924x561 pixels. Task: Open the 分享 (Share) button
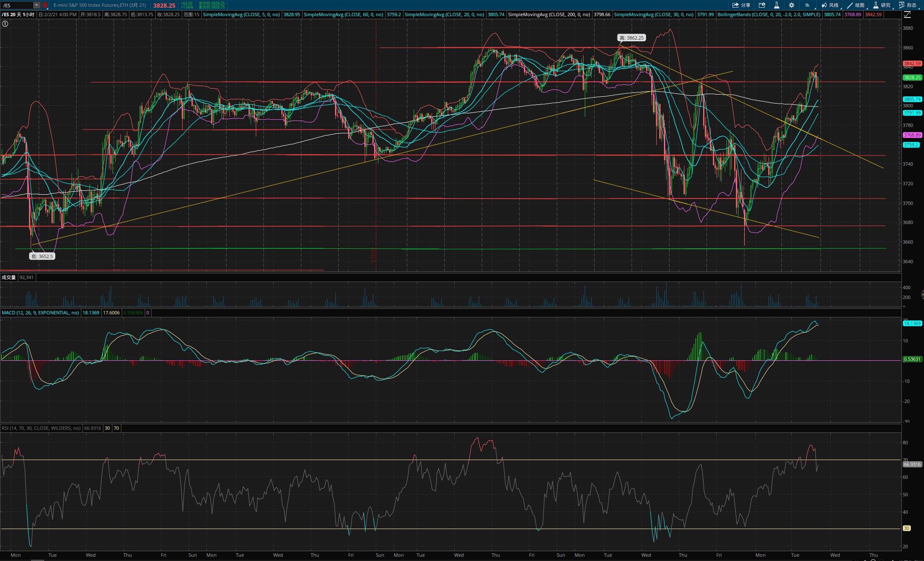click(741, 5)
